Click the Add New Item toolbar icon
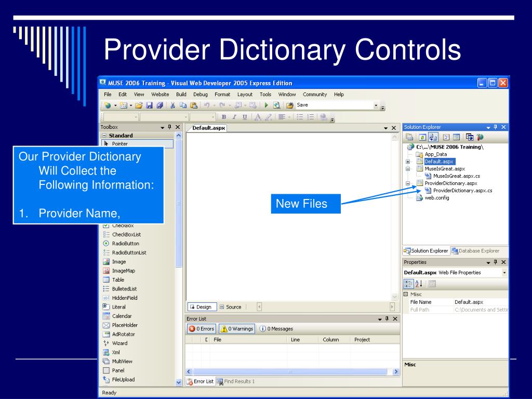The width and height of the screenshot is (532, 399). pyautogui.click(x=124, y=105)
